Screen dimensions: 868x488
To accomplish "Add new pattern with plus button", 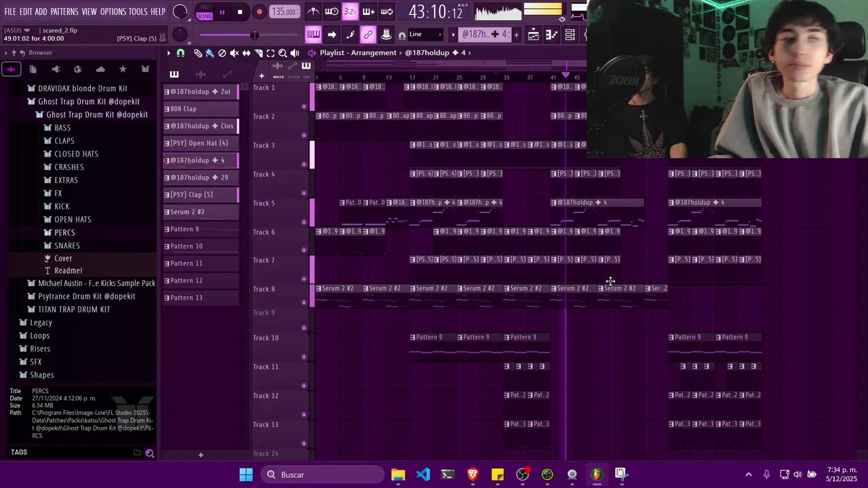I will pos(516,35).
